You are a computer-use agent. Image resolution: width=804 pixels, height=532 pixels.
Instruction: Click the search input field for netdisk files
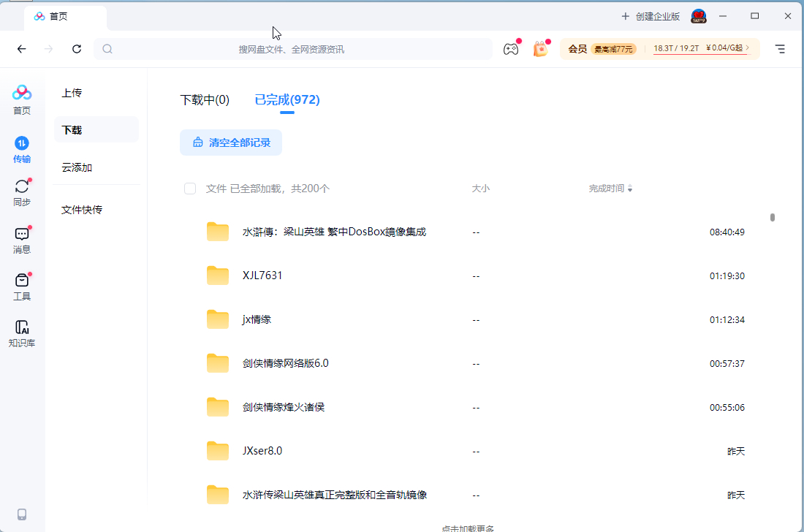292,49
